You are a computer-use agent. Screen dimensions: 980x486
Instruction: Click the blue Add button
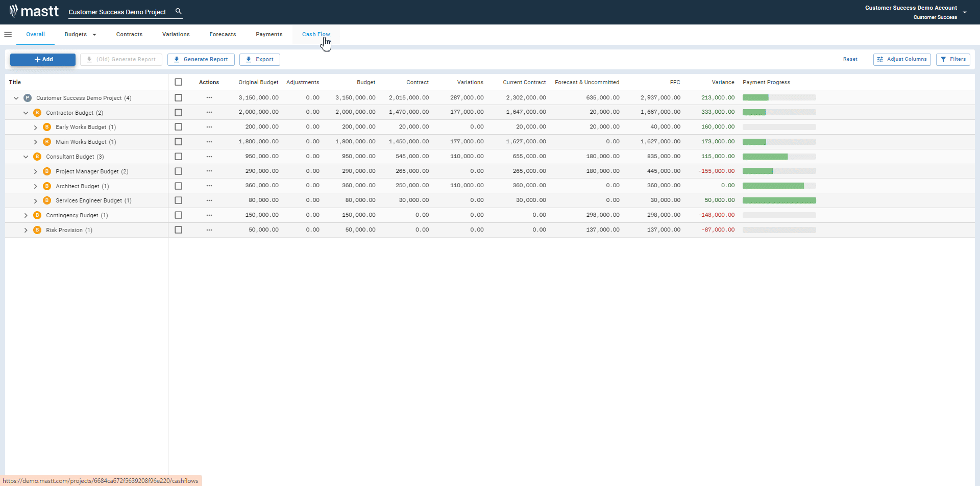pyautogui.click(x=43, y=60)
